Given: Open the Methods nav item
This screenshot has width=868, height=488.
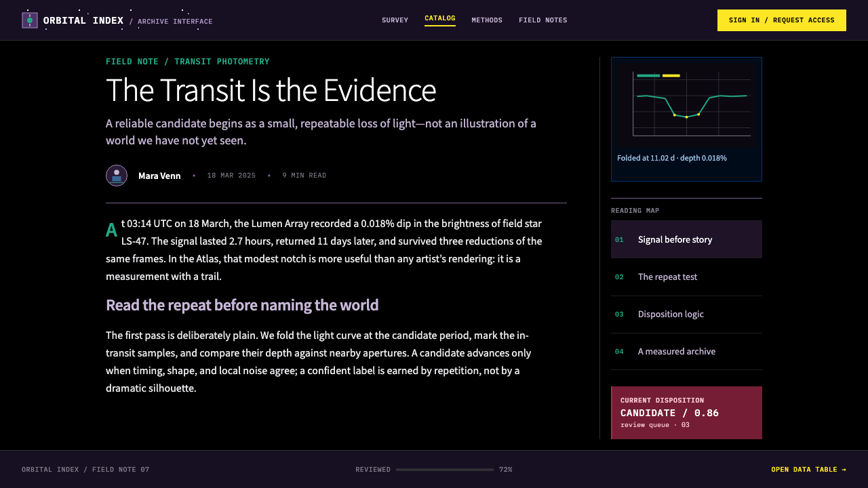Looking at the screenshot, I should (x=487, y=20).
